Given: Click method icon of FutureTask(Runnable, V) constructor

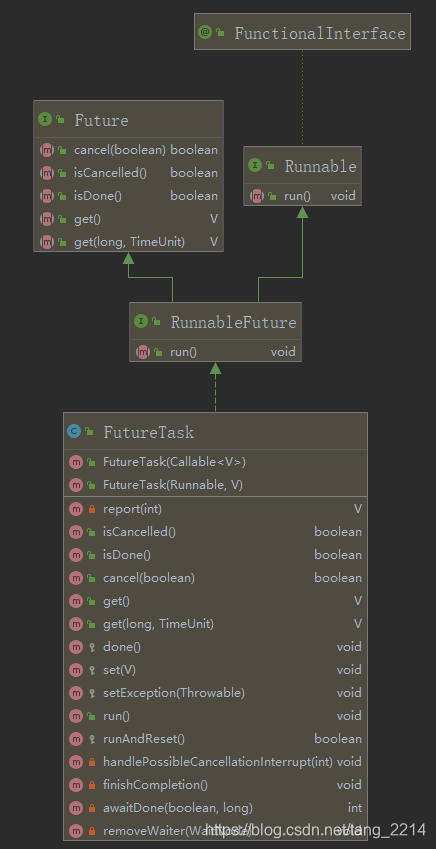Looking at the screenshot, I should [76, 485].
